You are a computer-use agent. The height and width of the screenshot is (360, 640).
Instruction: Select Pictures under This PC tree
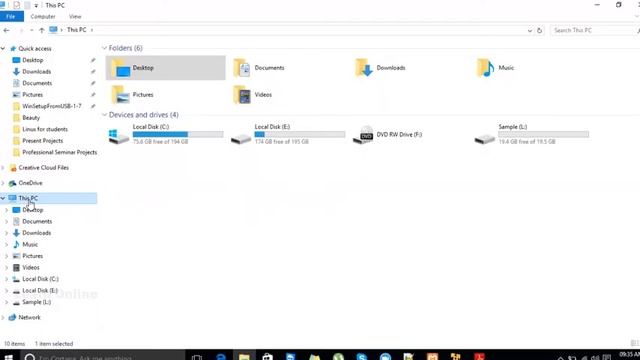[32, 256]
